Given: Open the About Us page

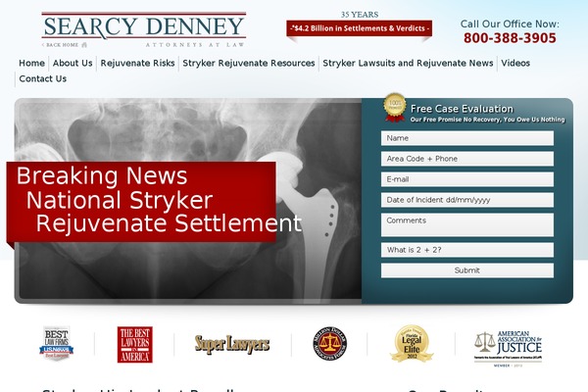Looking at the screenshot, I should (x=73, y=63).
